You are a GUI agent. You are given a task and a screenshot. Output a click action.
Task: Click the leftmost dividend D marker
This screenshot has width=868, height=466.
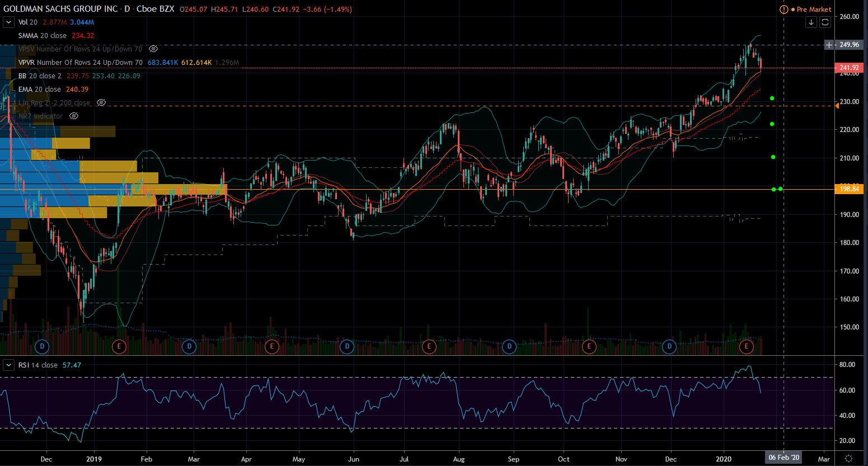pyautogui.click(x=42, y=347)
